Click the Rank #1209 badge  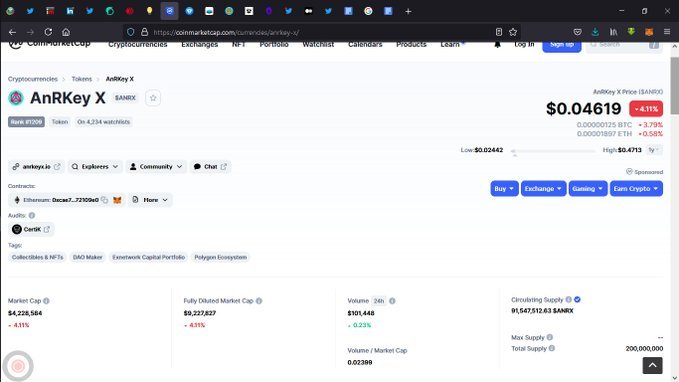[26, 122]
